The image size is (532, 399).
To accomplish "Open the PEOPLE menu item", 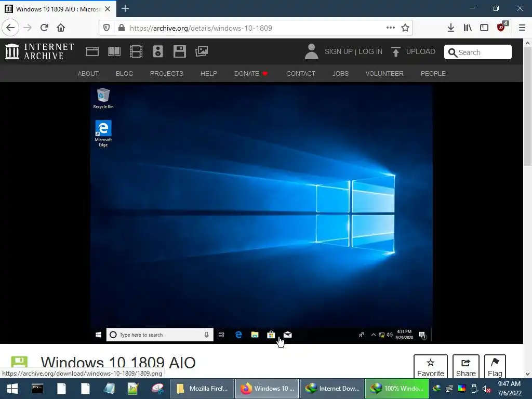I will pyautogui.click(x=433, y=74).
